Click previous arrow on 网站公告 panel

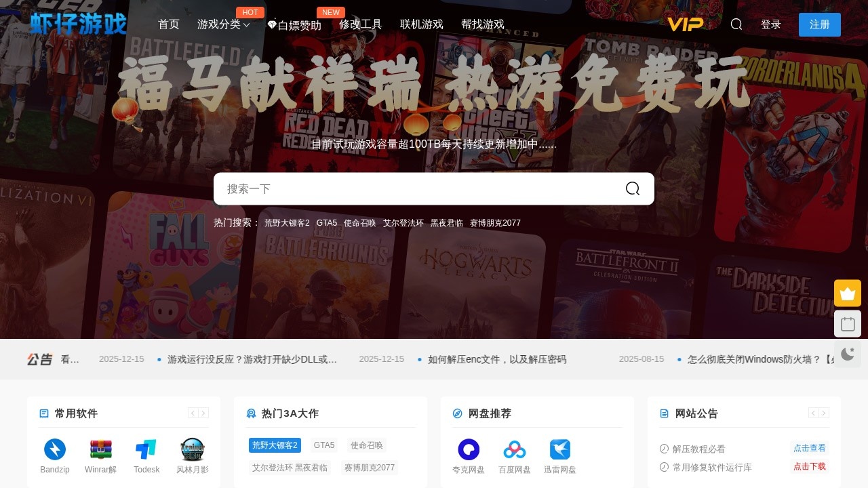[x=813, y=413]
